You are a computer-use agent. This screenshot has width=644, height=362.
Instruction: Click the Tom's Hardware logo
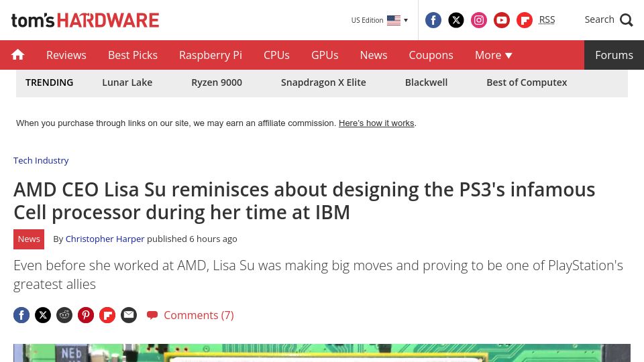pyautogui.click(x=85, y=20)
